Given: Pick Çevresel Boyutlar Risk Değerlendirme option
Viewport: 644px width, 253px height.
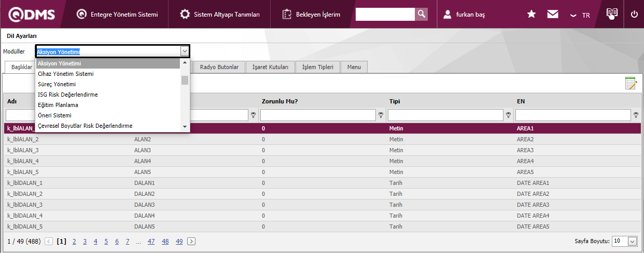Looking at the screenshot, I should pos(108,126).
